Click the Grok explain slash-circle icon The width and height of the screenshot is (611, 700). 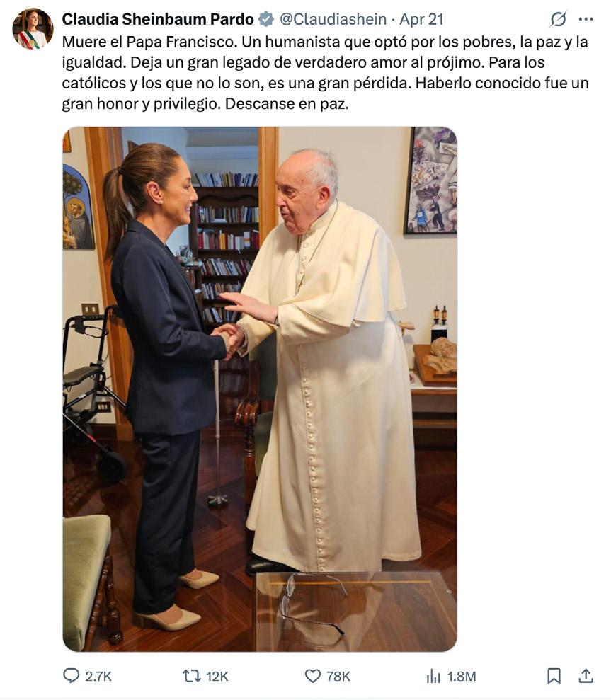pos(559,19)
